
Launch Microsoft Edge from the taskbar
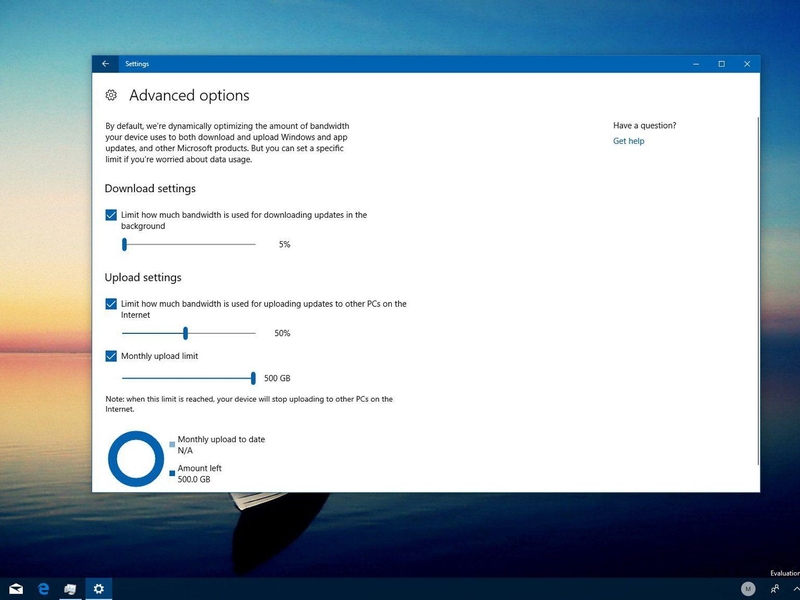tap(44, 589)
